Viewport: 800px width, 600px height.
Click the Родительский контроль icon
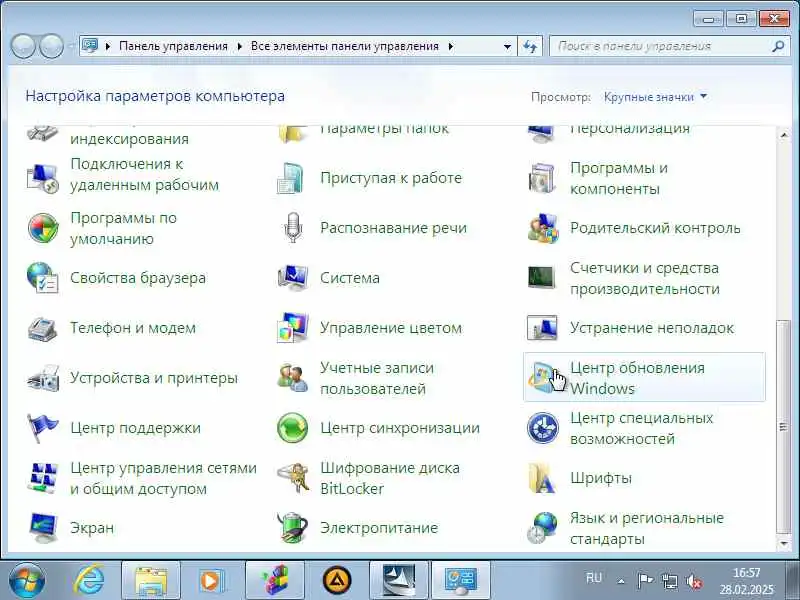pyautogui.click(x=542, y=228)
